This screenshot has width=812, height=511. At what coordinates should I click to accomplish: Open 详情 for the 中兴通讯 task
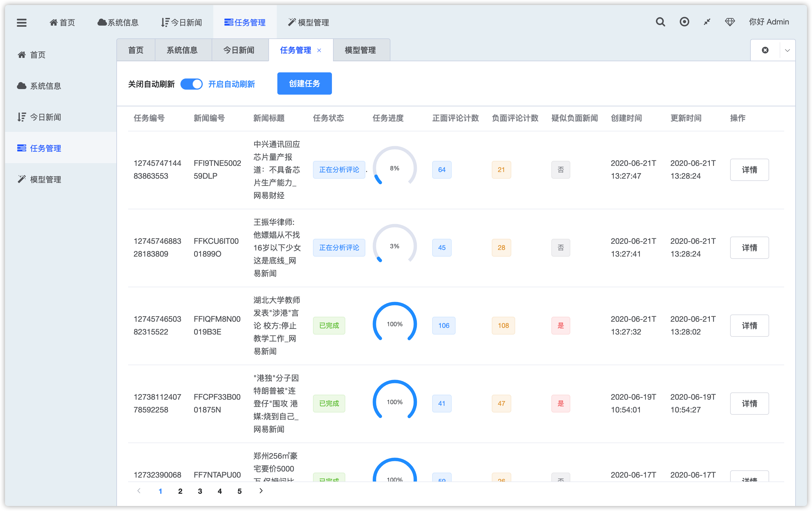(x=749, y=169)
